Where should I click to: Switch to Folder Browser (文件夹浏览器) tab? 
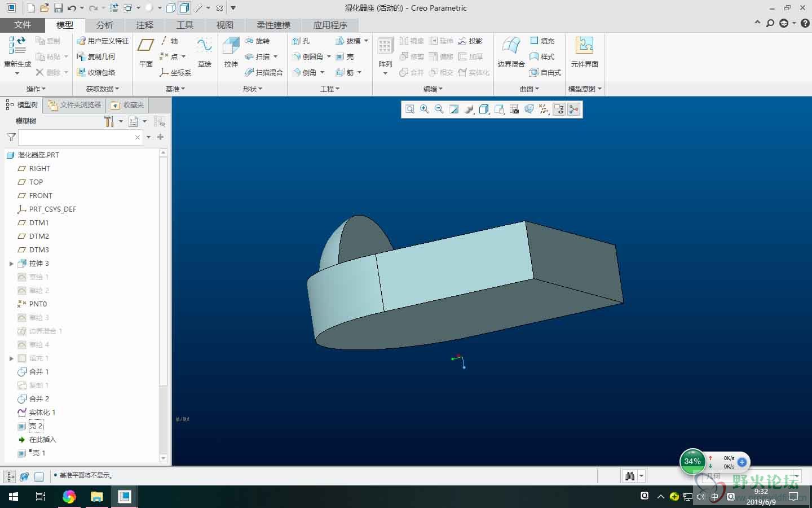pyautogui.click(x=74, y=105)
